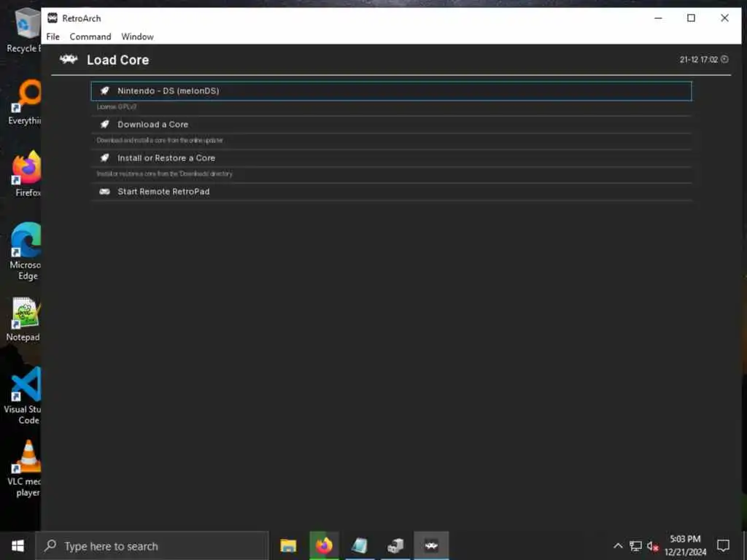Click rocket icon beside Nintendo - DS
Screen dimensions: 747x560
105,90
